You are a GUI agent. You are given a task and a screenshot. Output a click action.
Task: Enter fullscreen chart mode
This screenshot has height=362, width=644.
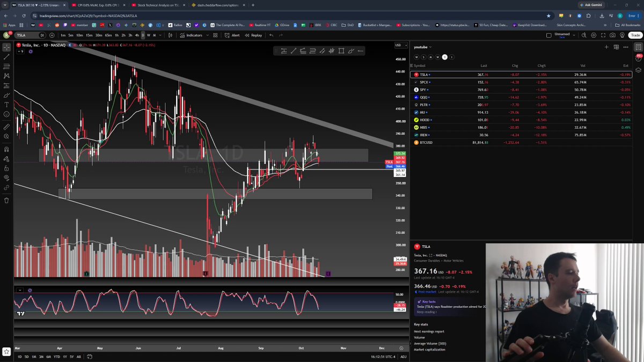point(604,35)
